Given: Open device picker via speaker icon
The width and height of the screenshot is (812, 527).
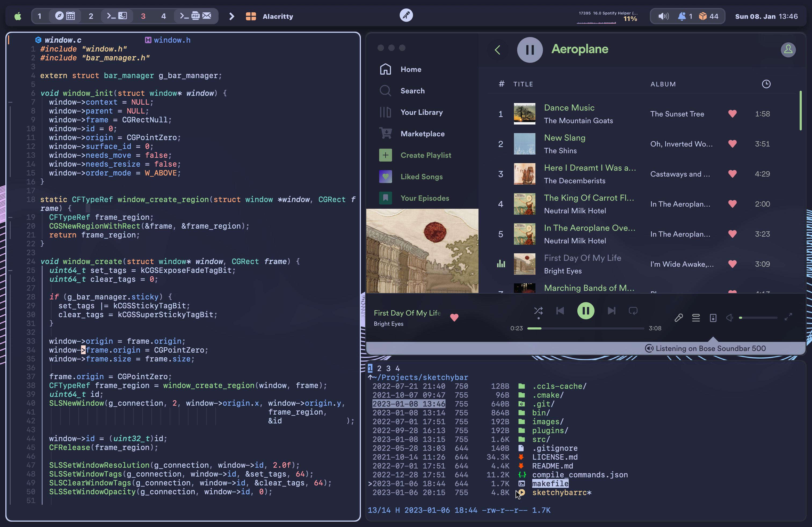Looking at the screenshot, I should pyautogui.click(x=713, y=318).
